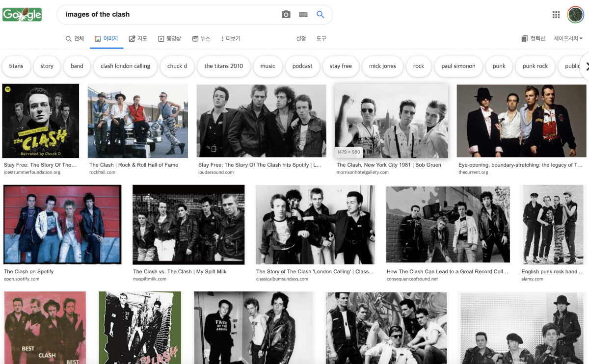The image size is (589, 364).
Task: Open Consequence of Sound brick wall image
Action: pyautogui.click(x=448, y=225)
